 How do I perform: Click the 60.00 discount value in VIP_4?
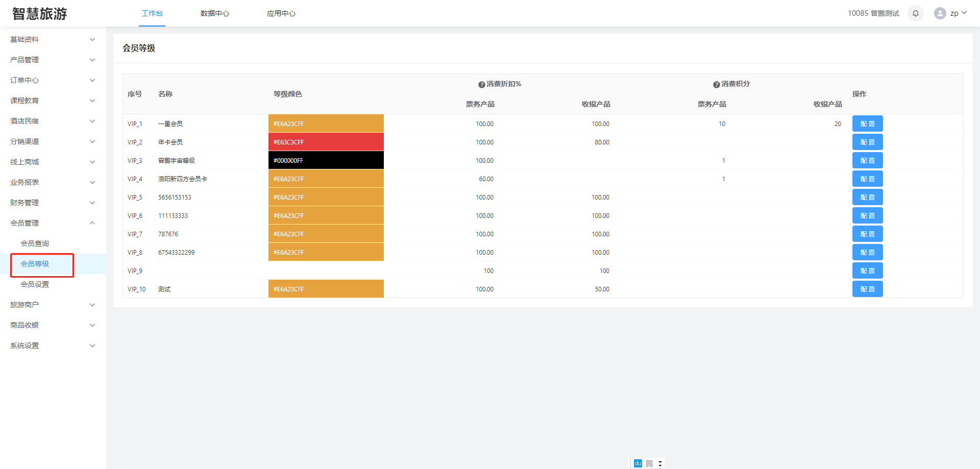pyautogui.click(x=486, y=179)
